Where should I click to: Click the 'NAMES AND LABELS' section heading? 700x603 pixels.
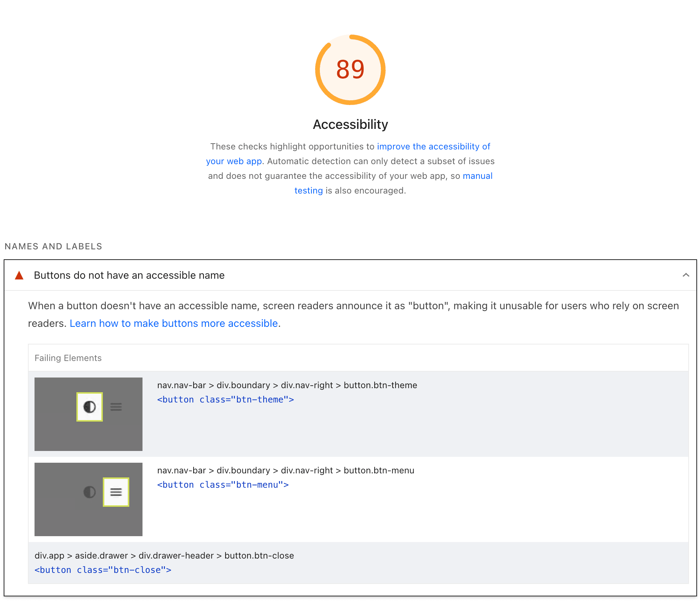click(x=53, y=246)
